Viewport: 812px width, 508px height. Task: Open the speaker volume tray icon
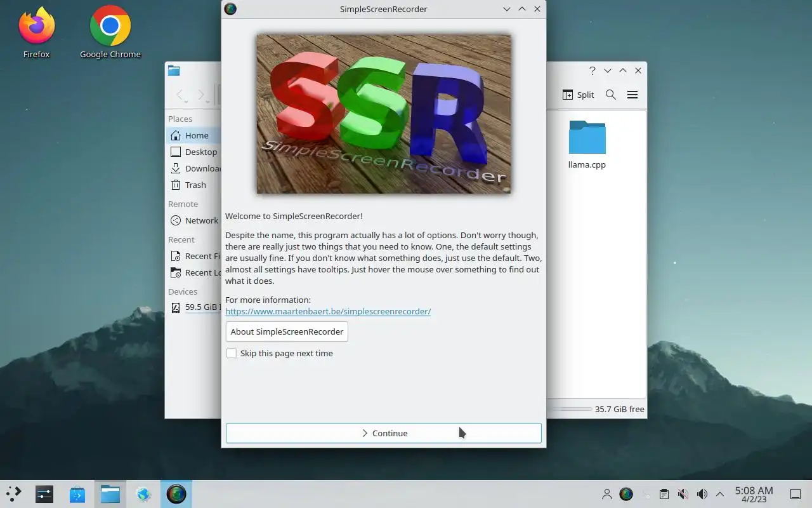[x=702, y=494]
